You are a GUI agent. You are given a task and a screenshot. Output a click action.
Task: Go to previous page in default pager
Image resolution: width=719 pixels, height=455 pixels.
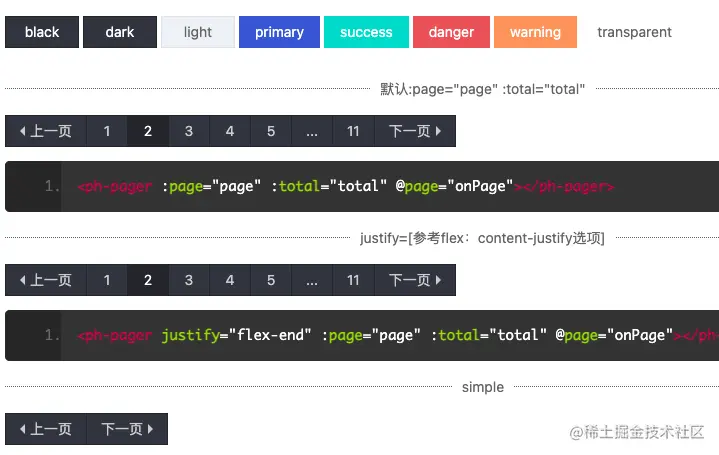[46, 131]
